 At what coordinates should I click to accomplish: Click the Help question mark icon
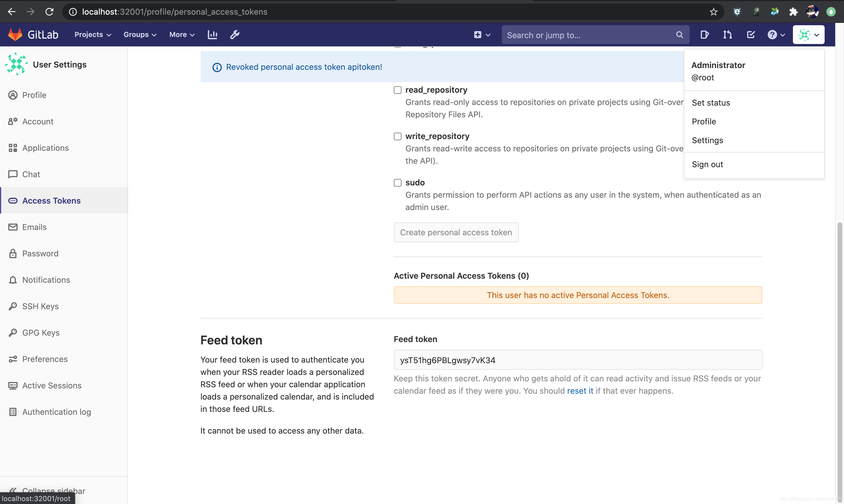772,35
